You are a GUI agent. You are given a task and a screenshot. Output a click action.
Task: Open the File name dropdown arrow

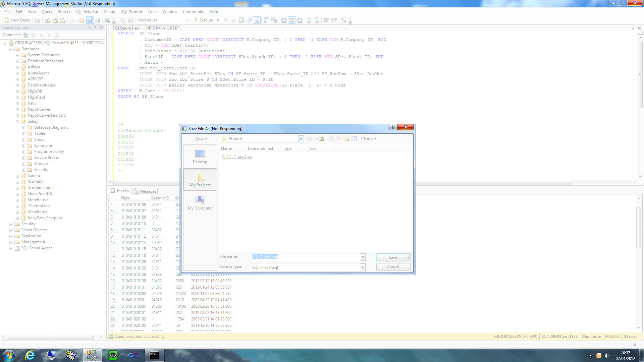[x=363, y=257]
